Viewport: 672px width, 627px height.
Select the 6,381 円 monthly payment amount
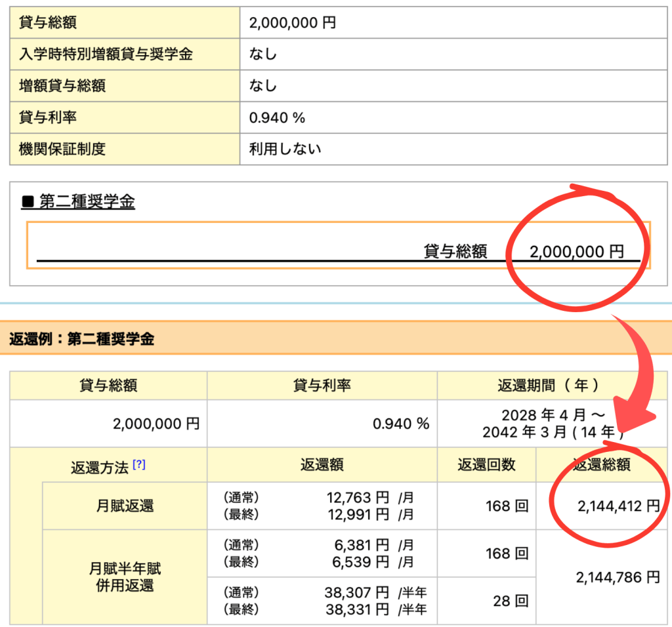[362, 544]
